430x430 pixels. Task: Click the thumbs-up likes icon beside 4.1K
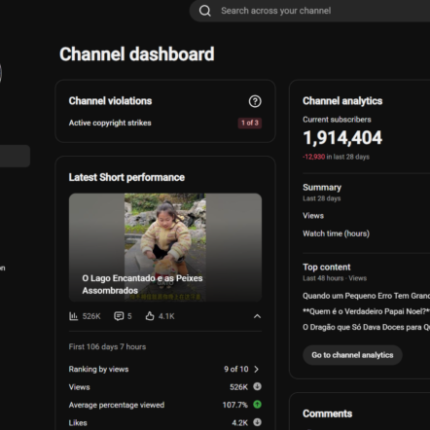click(x=150, y=316)
